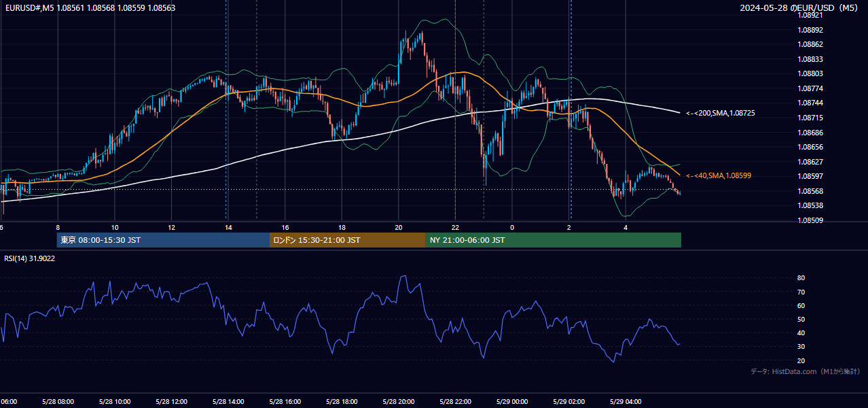Select the 40 SMA label showing 1.08599
The image size is (868, 408).
click(x=719, y=175)
